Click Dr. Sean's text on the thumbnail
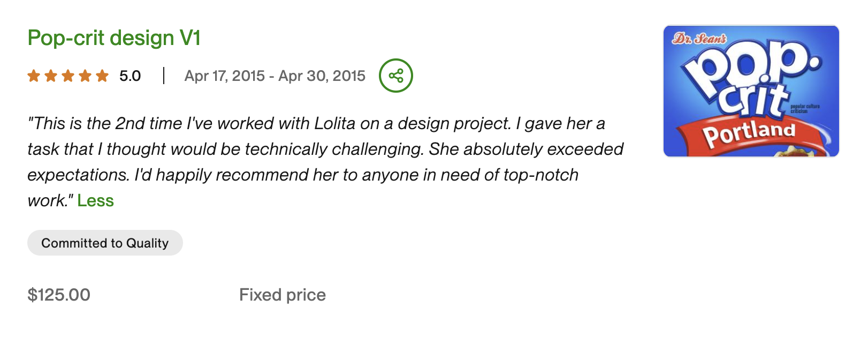Image resolution: width=868 pixels, height=344 pixels. [699, 39]
